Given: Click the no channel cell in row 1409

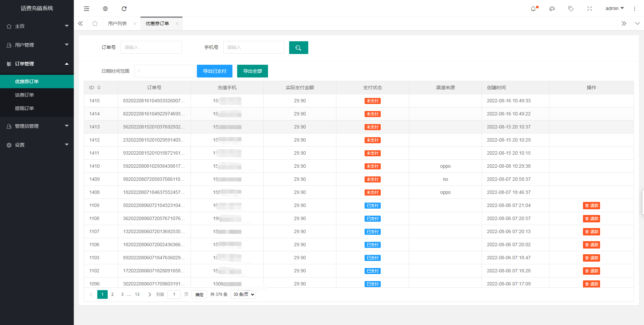Looking at the screenshot, I should [x=445, y=179].
